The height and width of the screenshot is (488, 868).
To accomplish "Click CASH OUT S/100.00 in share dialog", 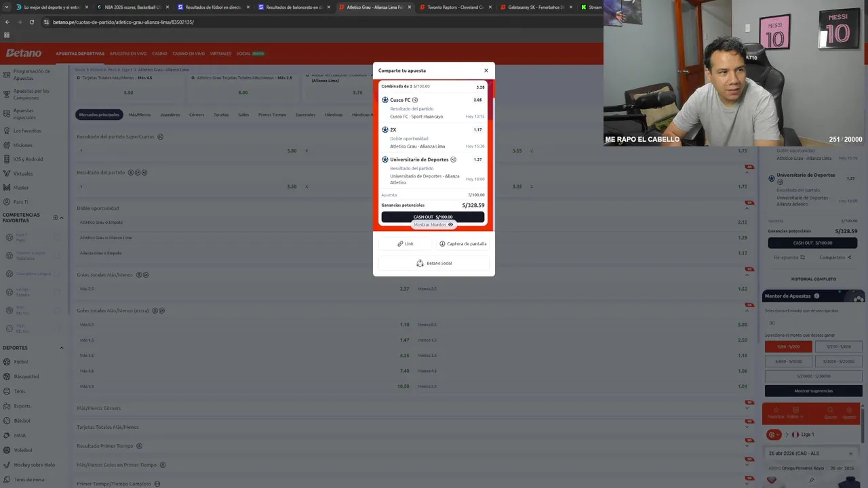I will [x=433, y=217].
